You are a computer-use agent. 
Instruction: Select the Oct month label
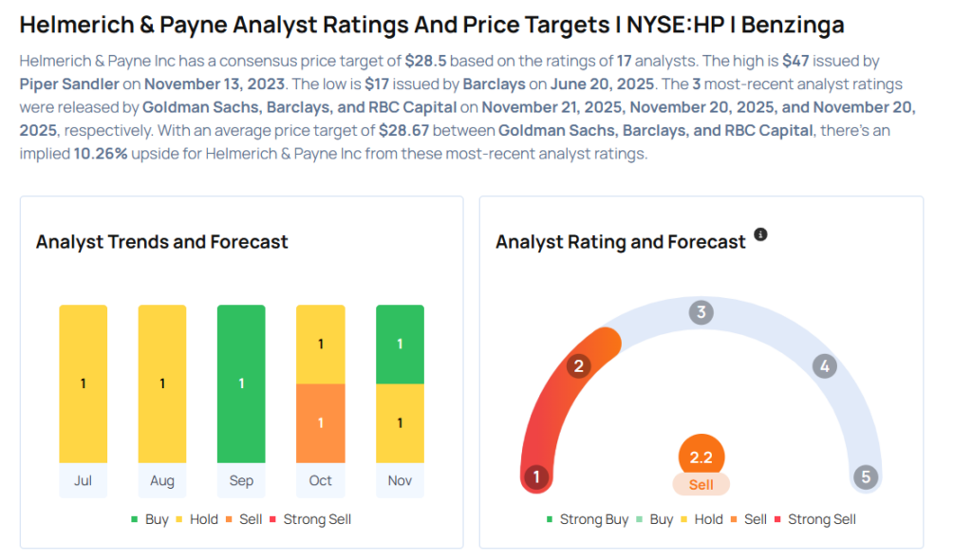pyautogui.click(x=321, y=480)
